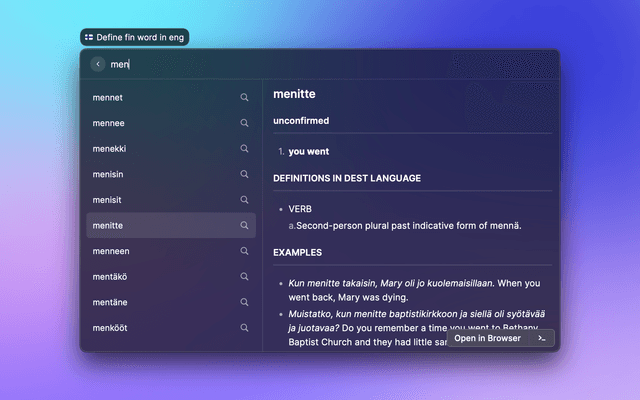The height and width of the screenshot is (400, 640).
Task: Click magnifier icon next to menneen
Action: click(244, 251)
